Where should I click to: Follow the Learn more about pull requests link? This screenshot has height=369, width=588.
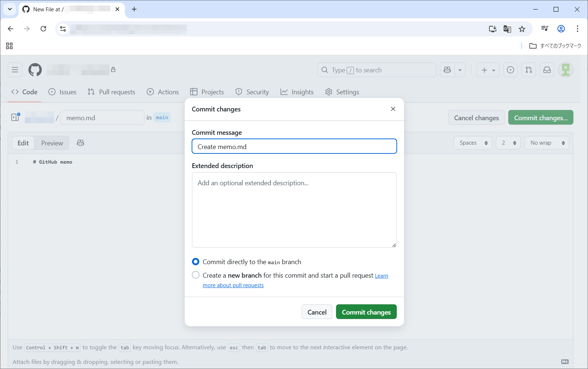(233, 285)
